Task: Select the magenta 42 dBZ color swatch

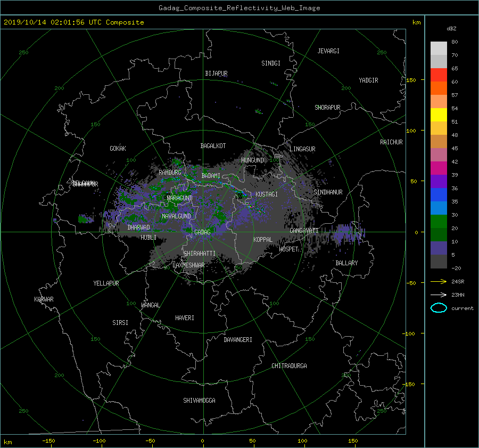Action: 439,168
